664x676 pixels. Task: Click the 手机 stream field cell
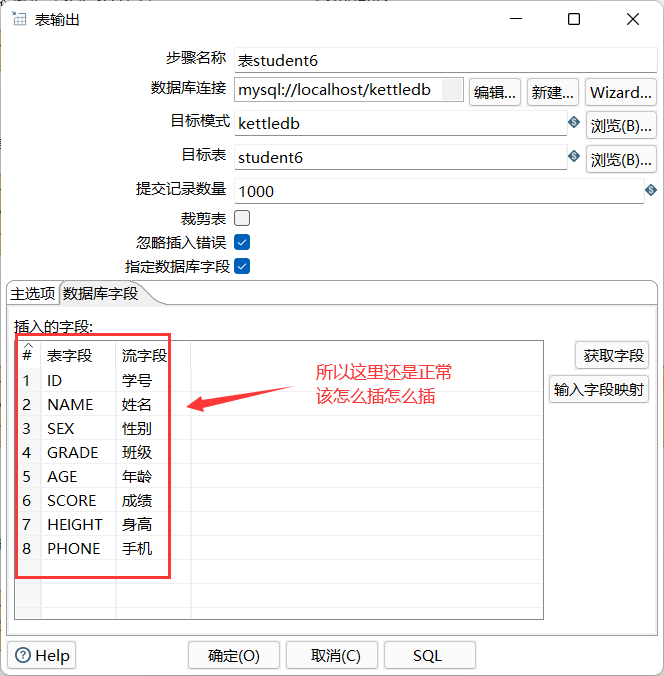153,548
